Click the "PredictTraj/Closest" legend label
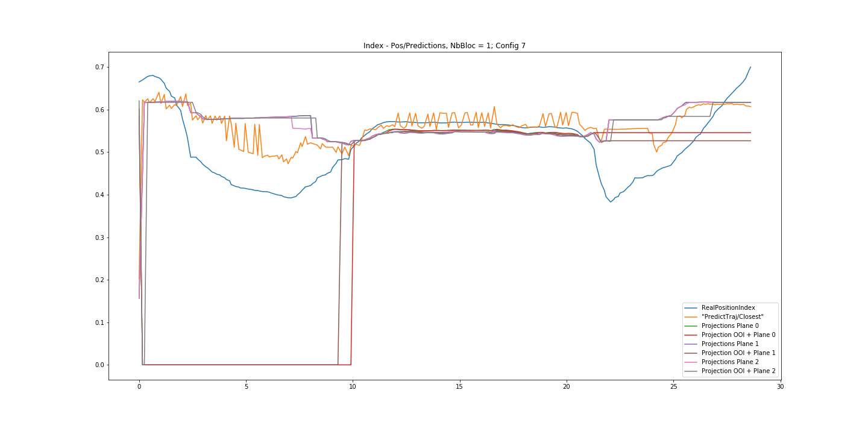The image size is (868, 434). [x=732, y=316]
